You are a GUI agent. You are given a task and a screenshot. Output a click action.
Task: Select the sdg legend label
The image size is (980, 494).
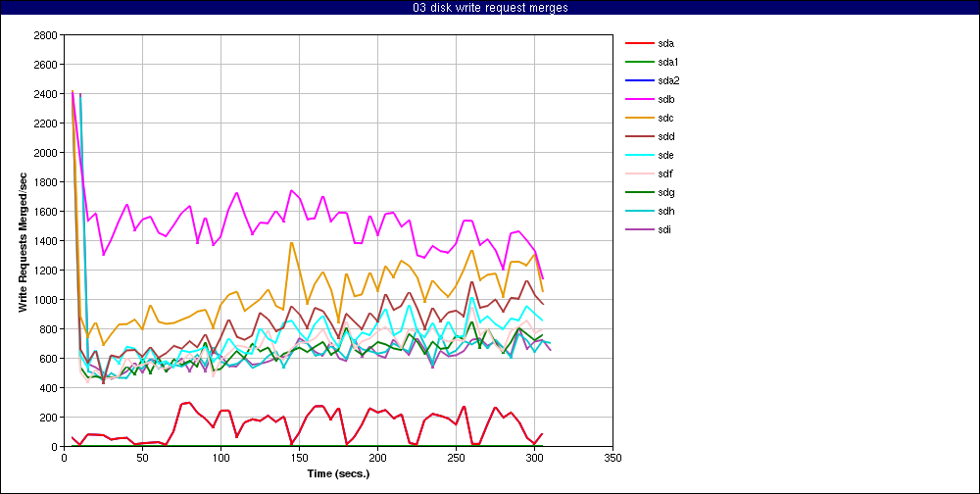(x=666, y=192)
